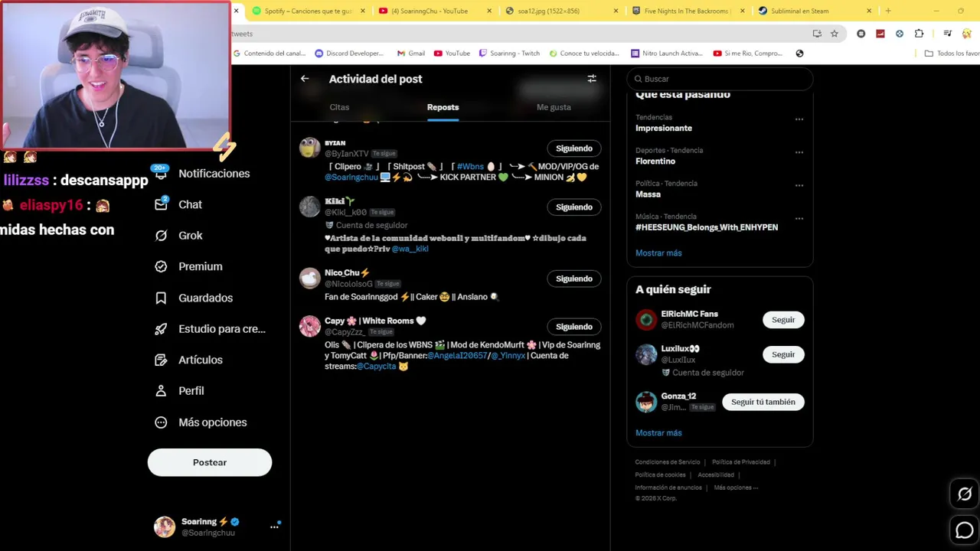Open Todos los favoritos bookmarks folder
The height and width of the screenshot is (551, 980).
click(x=952, y=54)
